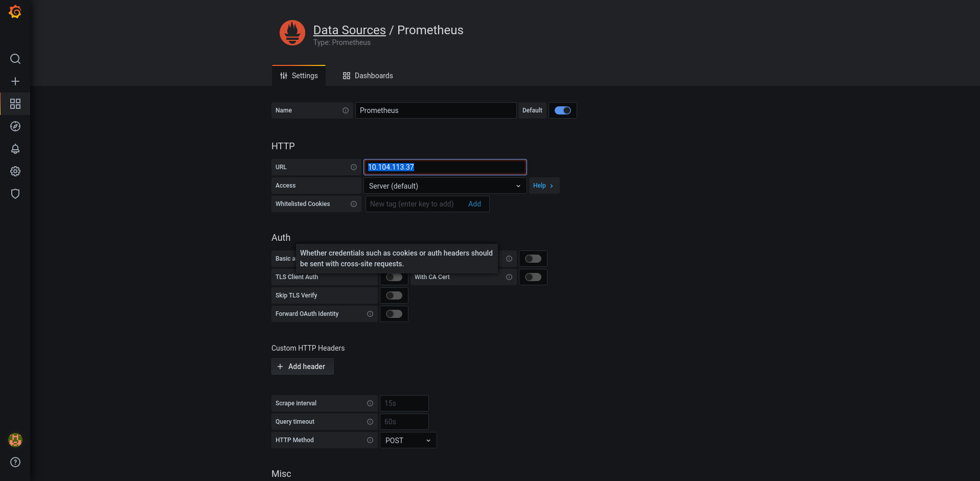
Task: Click the Custom HTTP Headers heading
Action: pyautogui.click(x=308, y=348)
